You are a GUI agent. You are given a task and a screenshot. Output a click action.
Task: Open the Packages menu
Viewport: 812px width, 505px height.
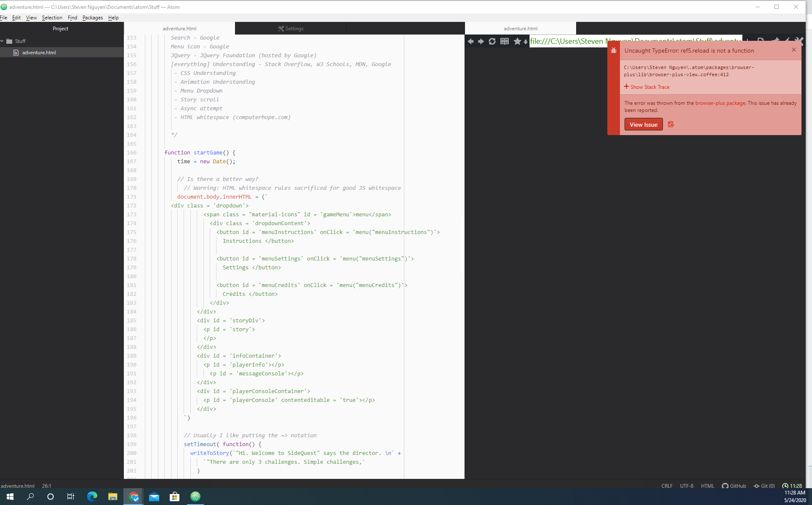[x=92, y=18]
